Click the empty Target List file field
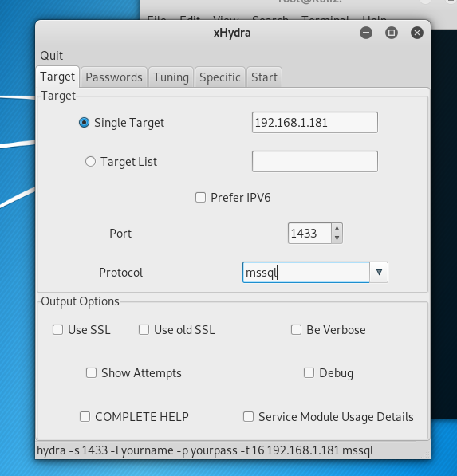Image resolution: width=457 pixels, height=476 pixels. point(315,161)
